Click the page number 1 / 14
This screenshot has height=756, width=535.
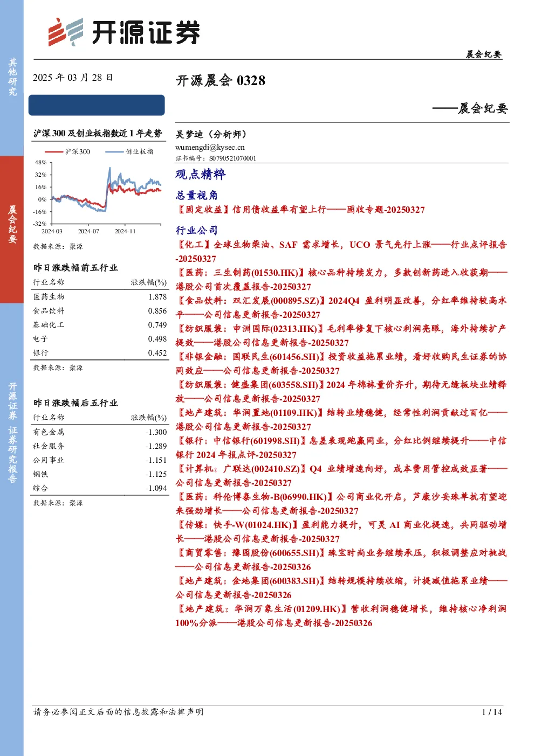[491, 712]
